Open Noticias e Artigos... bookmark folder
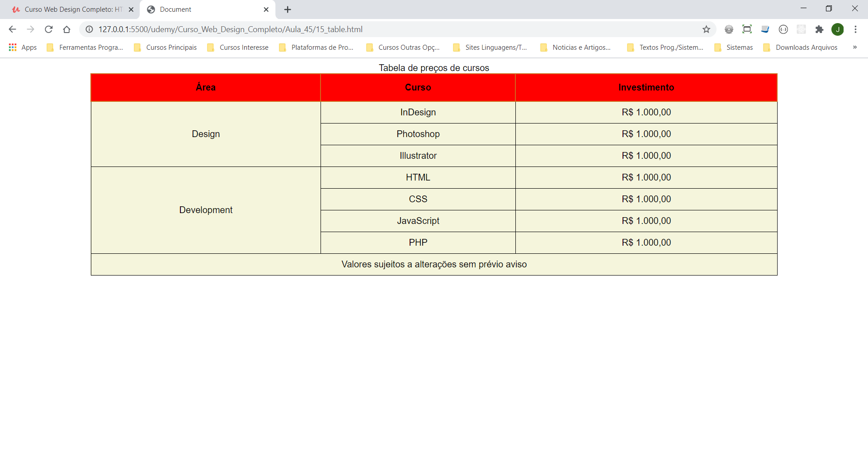The height and width of the screenshot is (466, 868). [576, 48]
